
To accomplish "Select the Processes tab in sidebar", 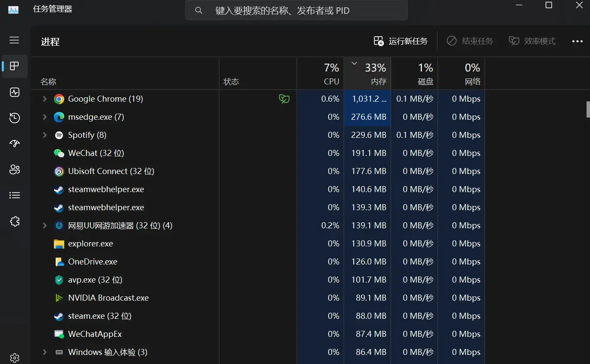I will pyautogui.click(x=15, y=66).
